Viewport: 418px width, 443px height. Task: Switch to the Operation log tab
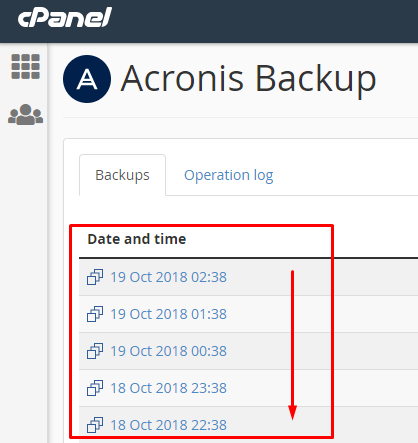click(x=229, y=175)
